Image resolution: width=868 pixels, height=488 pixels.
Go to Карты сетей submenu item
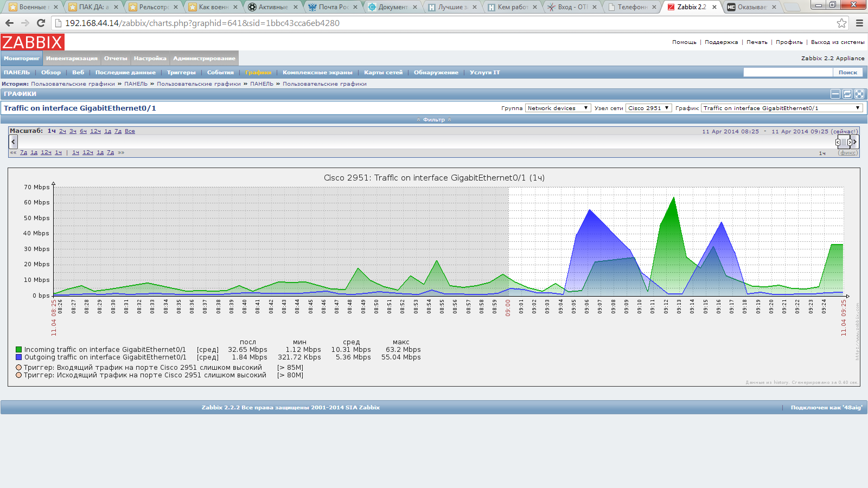pos(383,72)
